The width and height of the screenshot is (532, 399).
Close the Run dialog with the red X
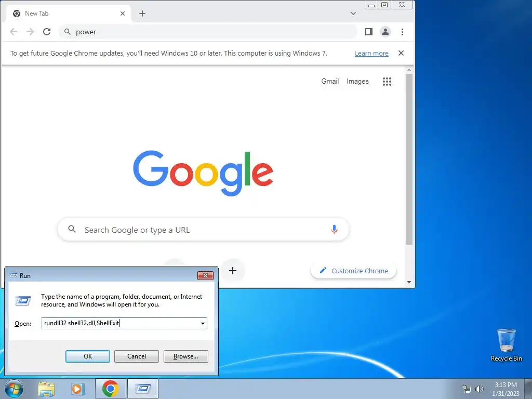coord(205,275)
